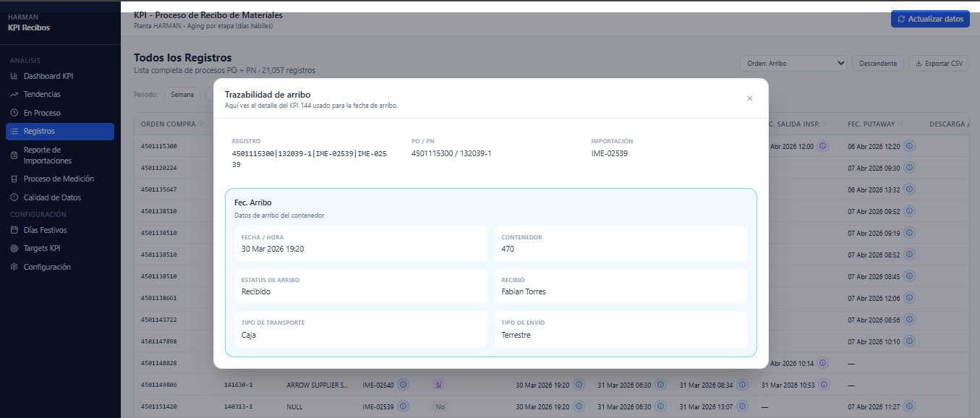The width and height of the screenshot is (980, 418).
Task: Click the Sí status badge for order 4501149806
Action: (438, 385)
